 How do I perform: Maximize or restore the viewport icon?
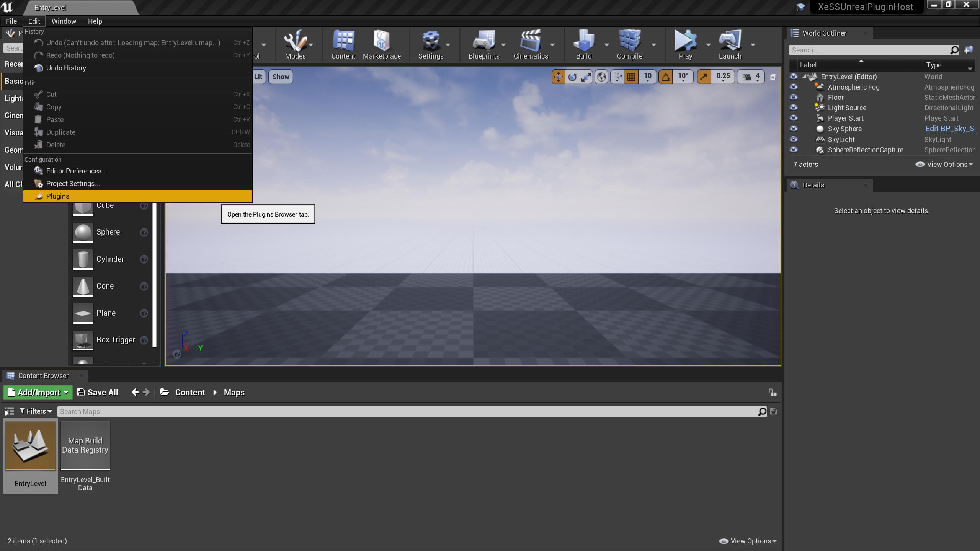(x=773, y=77)
